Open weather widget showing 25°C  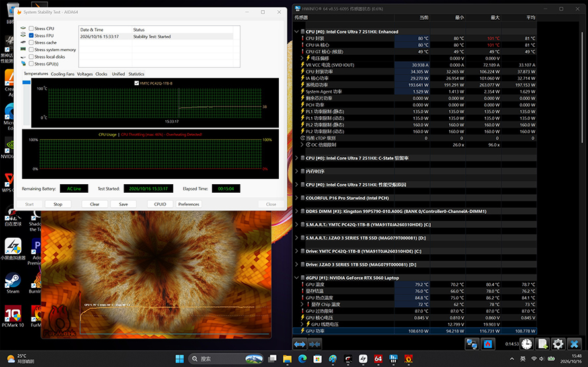click(20, 359)
